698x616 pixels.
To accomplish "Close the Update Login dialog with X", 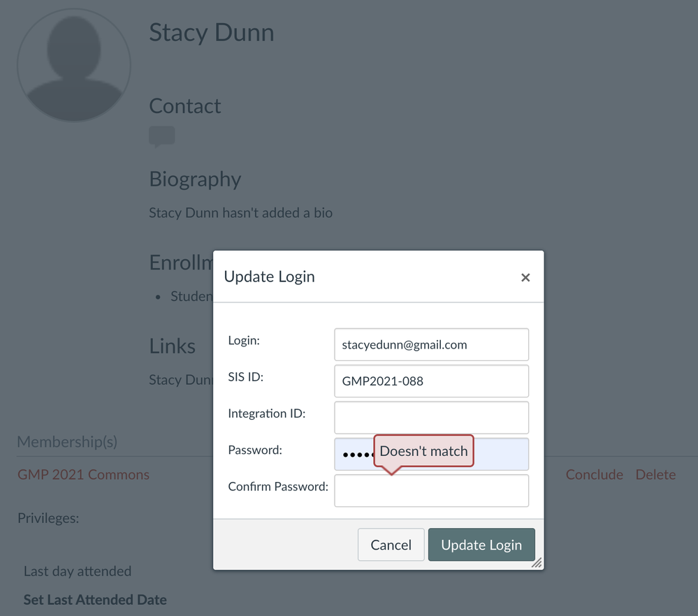I will pos(525,277).
